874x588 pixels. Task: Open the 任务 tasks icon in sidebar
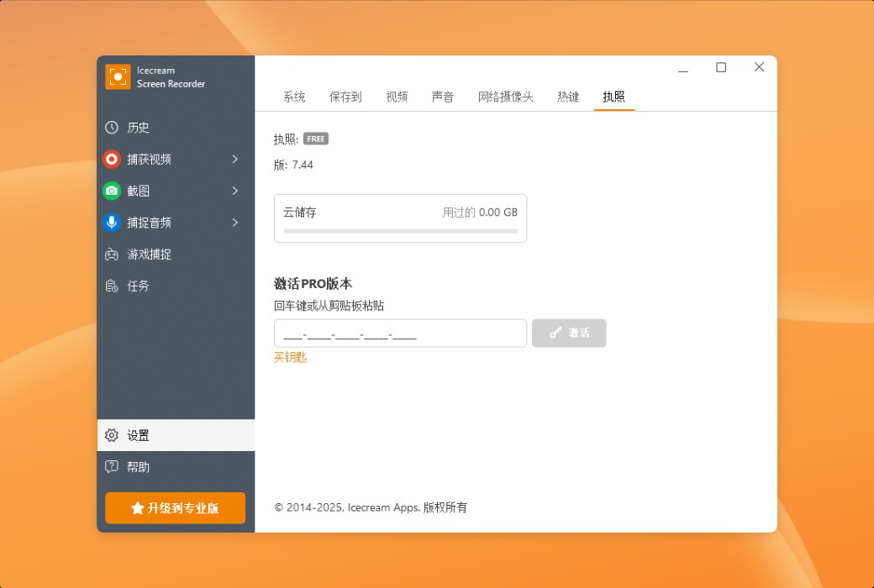(112, 286)
